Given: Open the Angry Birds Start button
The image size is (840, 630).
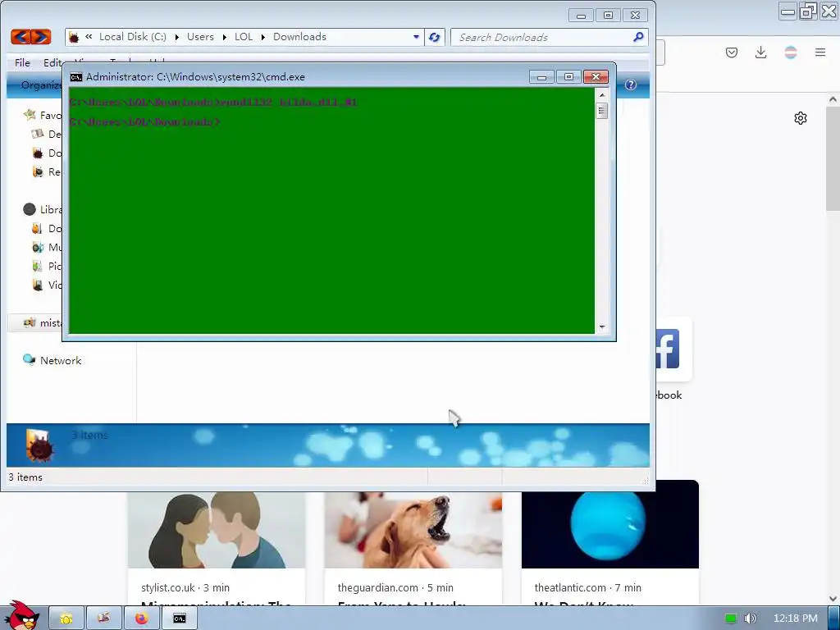Looking at the screenshot, I should coord(22,615).
